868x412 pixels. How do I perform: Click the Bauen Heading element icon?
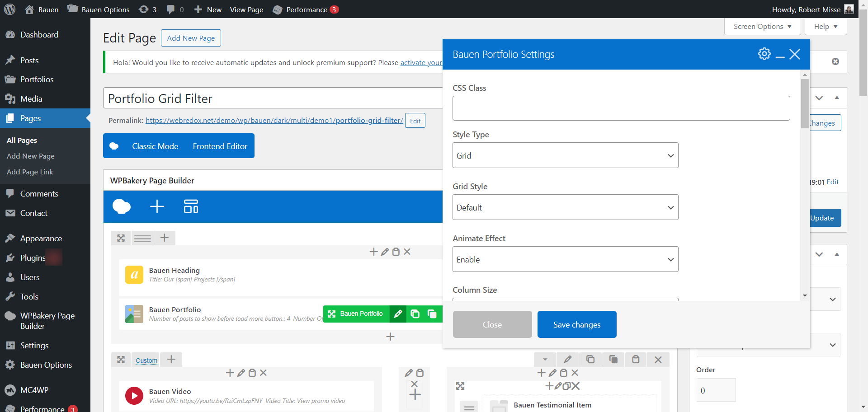click(134, 274)
